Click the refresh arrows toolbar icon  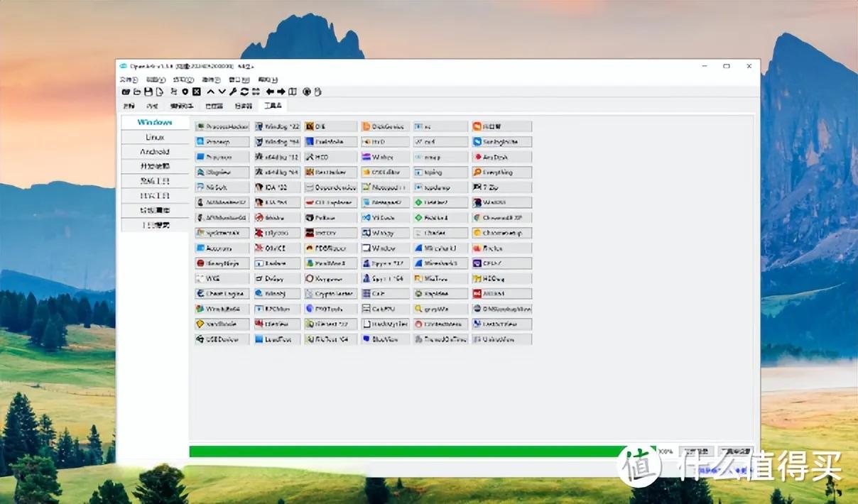pos(244,92)
